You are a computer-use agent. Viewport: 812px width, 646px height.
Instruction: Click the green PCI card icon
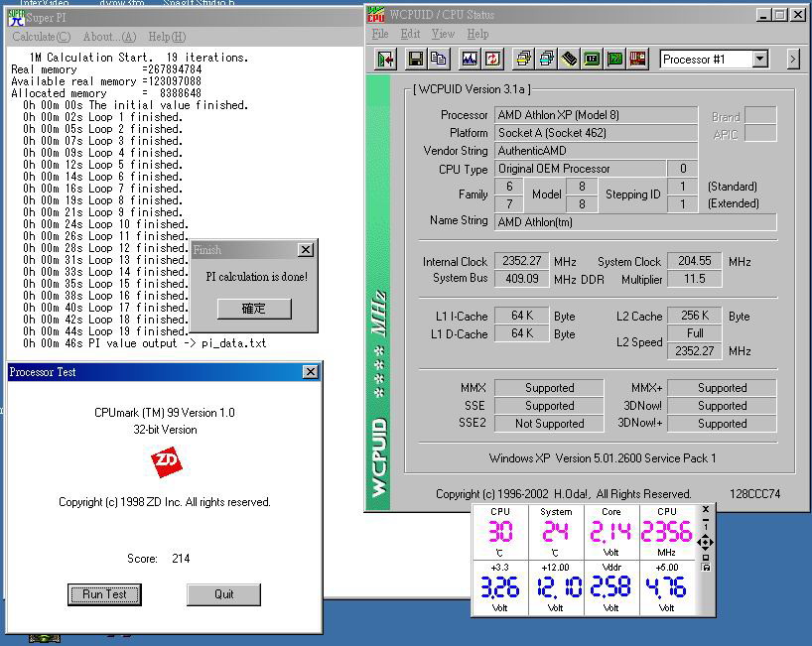click(x=614, y=60)
